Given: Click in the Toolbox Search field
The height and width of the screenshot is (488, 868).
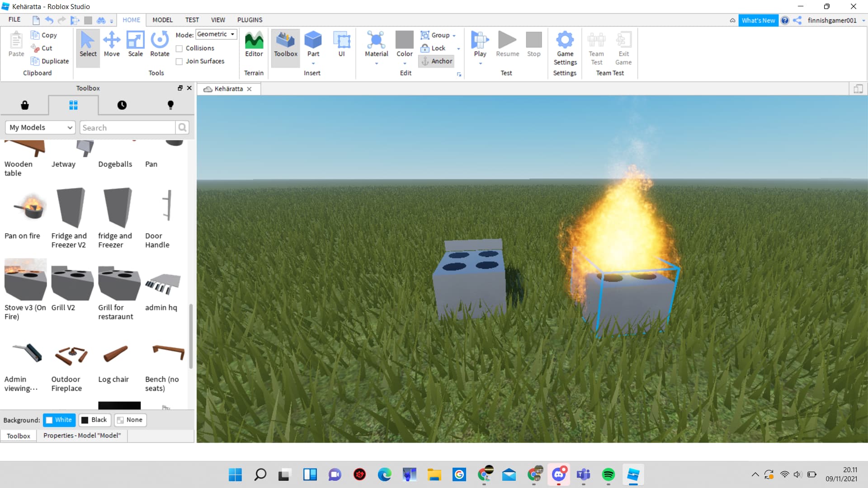Looking at the screenshot, I should [x=127, y=128].
